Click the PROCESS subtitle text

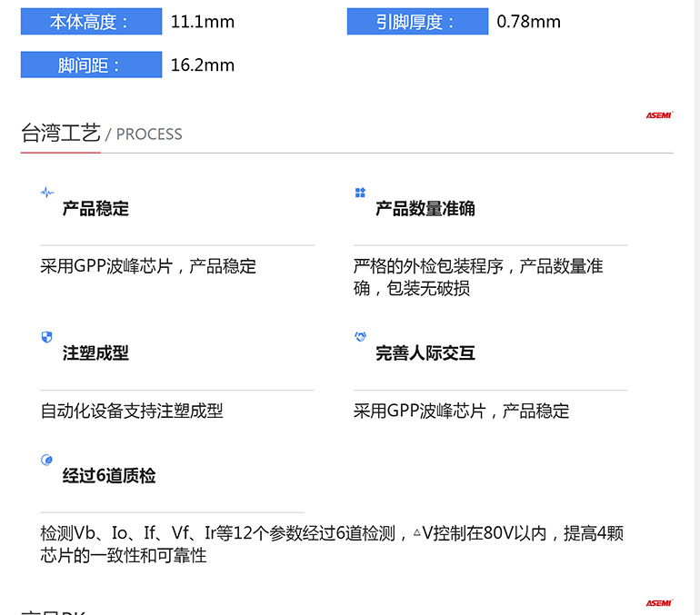tap(149, 134)
